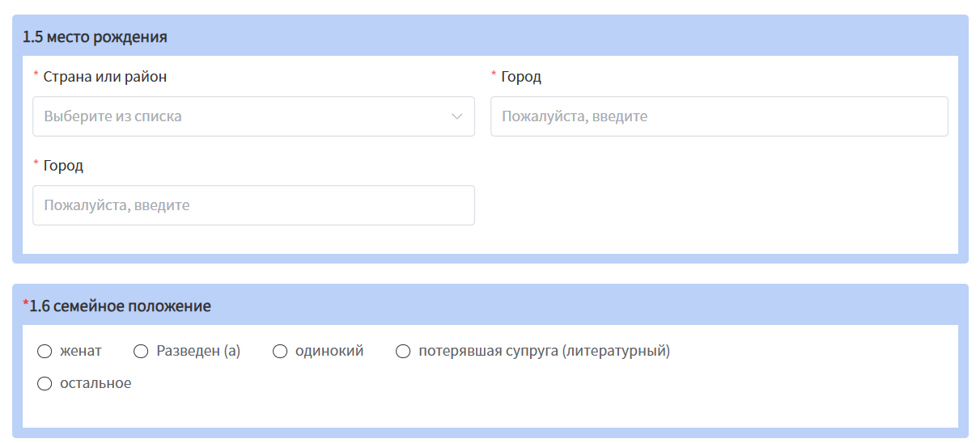Click the 'Выберите из списка' placeholder text
The width and height of the screenshot is (980, 443).
112,116
